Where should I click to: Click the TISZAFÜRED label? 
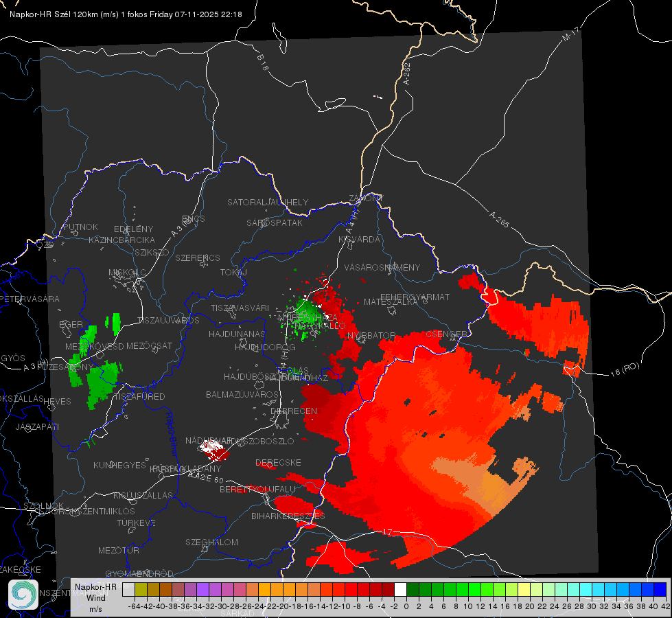pos(140,397)
